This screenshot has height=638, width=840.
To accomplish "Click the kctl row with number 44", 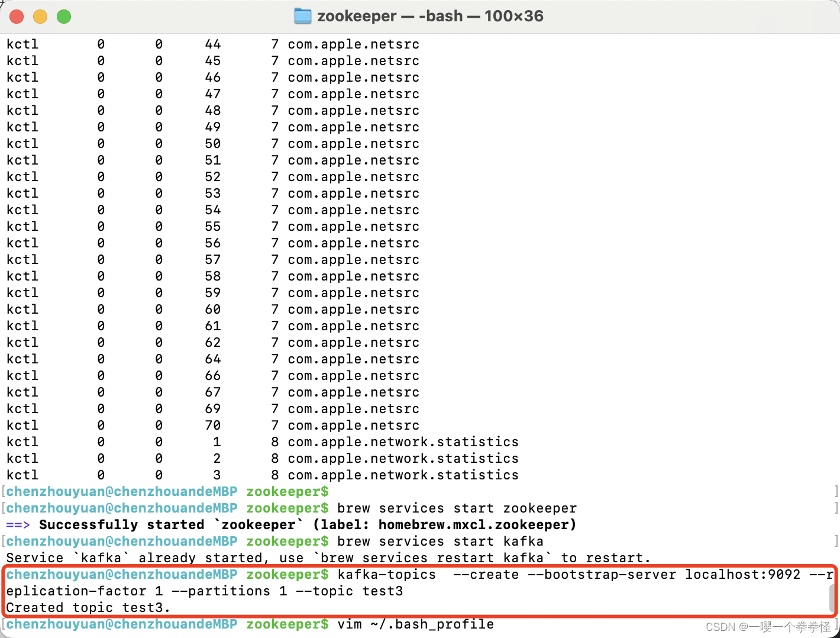I will 213,44.
